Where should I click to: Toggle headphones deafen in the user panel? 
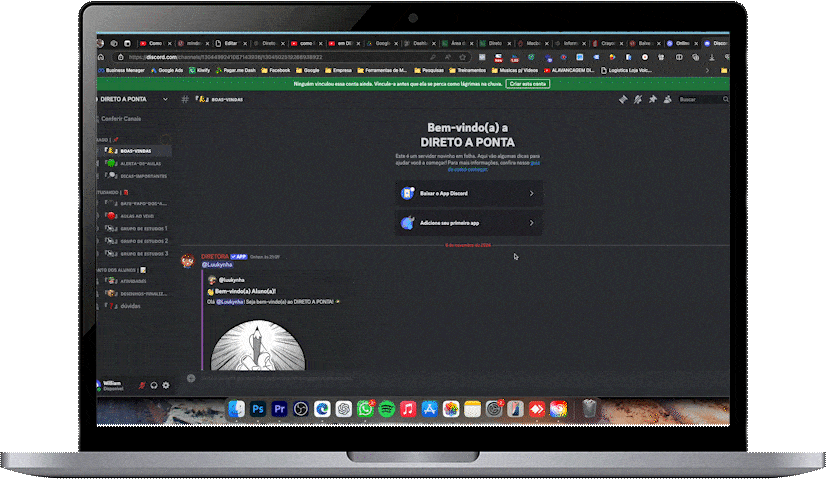point(154,384)
